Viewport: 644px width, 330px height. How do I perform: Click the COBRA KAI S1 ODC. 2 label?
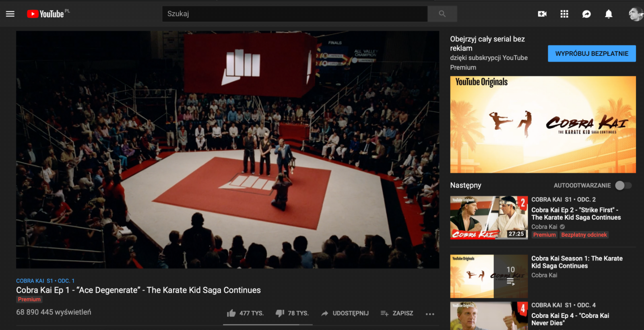click(x=563, y=199)
